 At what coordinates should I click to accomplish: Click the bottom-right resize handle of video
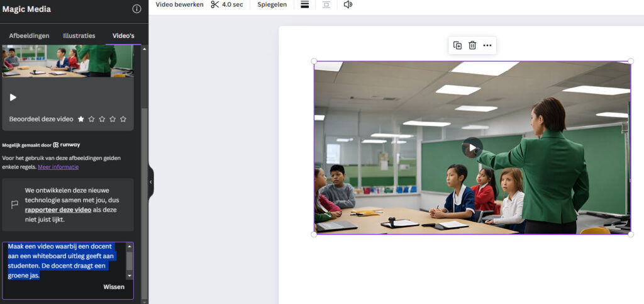631,234
